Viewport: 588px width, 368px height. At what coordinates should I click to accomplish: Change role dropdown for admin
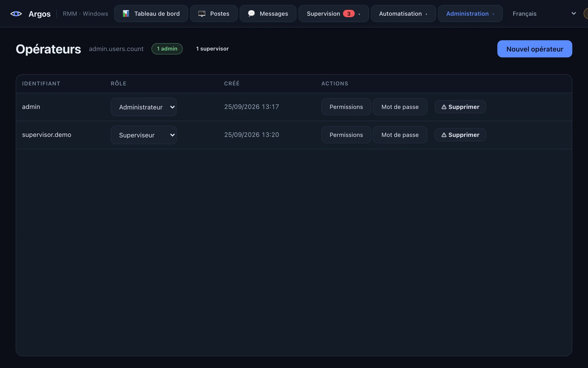tap(144, 107)
